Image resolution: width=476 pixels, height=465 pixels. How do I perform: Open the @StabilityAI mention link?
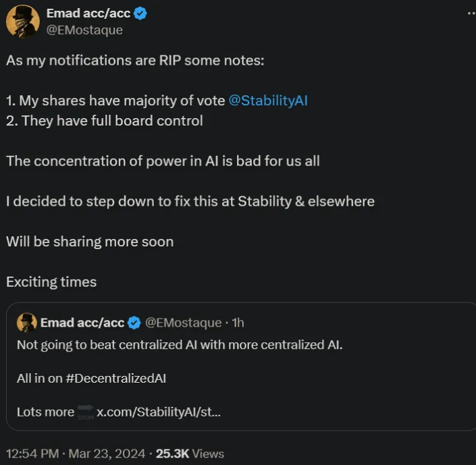(268, 101)
